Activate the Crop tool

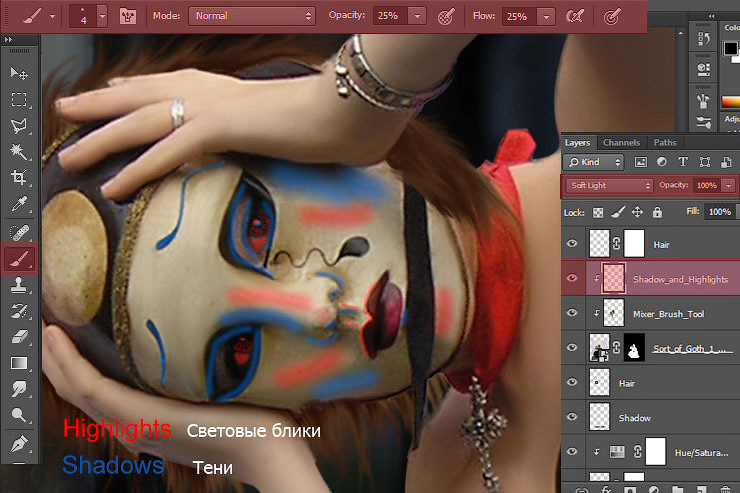coord(19,178)
